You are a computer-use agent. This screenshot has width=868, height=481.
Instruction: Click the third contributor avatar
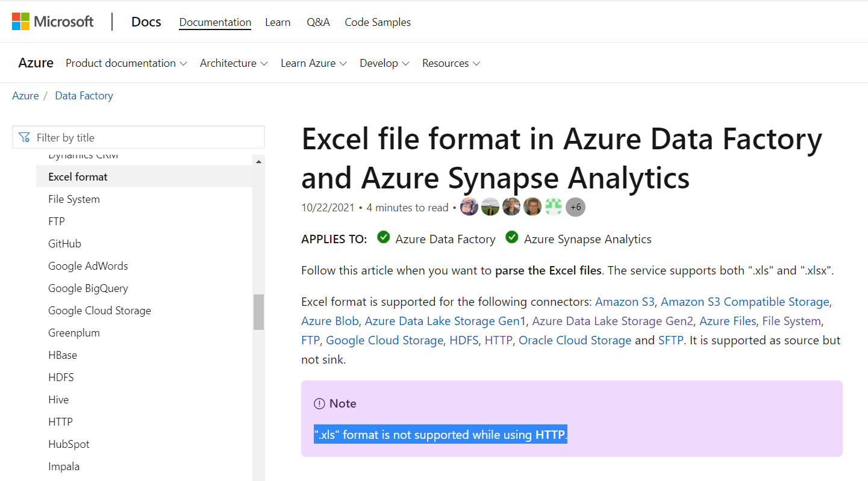coord(511,207)
